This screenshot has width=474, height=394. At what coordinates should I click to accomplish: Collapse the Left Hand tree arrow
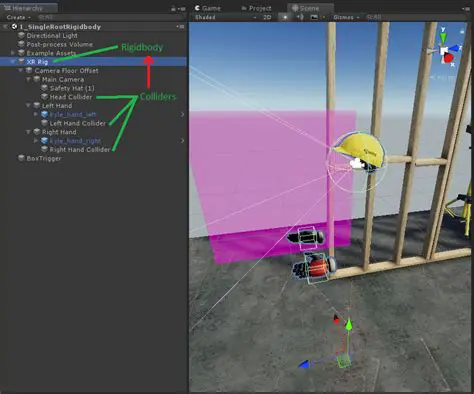coord(28,106)
